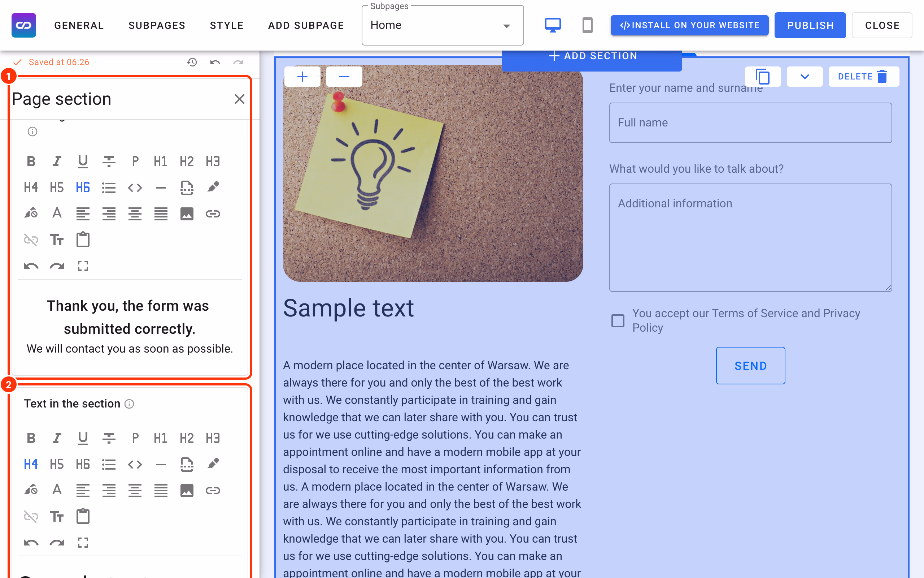Center-align text in the second editor toolbar
924x578 pixels.
click(135, 491)
